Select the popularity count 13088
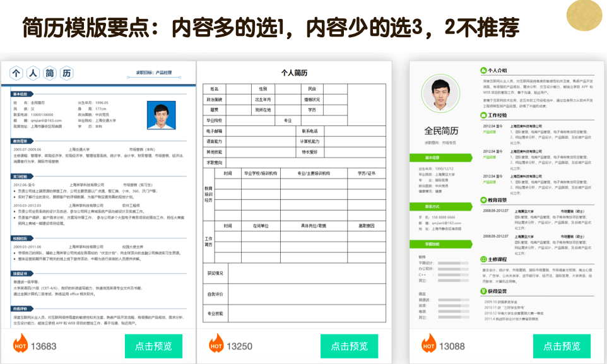The height and width of the screenshot is (364, 607). coord(452,346)
